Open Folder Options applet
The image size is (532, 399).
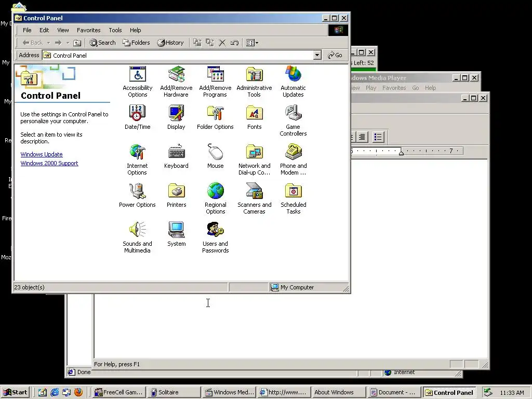(x=215, y=117)
